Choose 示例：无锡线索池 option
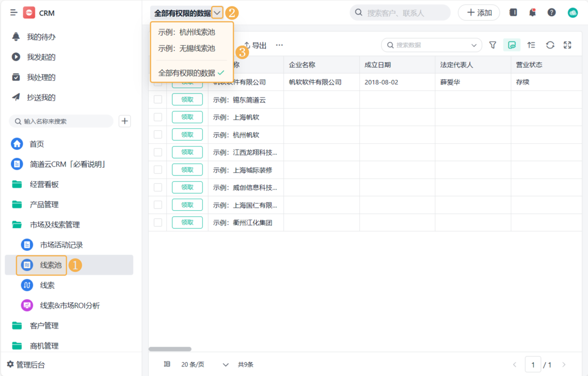 click(187, 49)
